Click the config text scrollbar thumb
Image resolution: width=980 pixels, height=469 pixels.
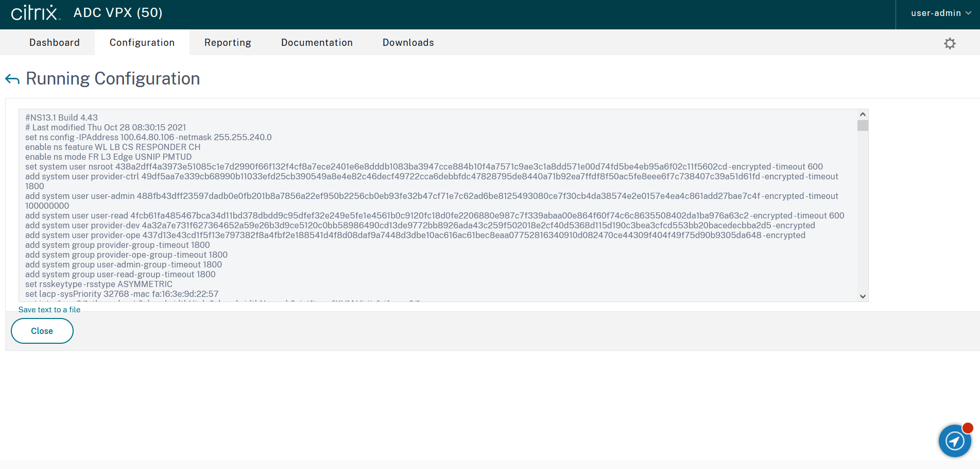tap(863, 125)
